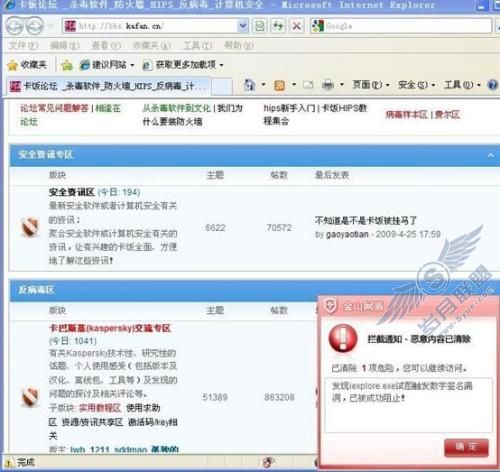Collapse the 安全资讯专区 section
500x472 pixels.
(490, 155)
